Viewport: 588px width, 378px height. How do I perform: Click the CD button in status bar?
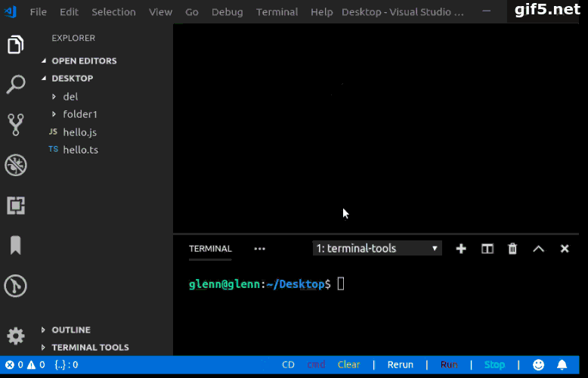288,364
